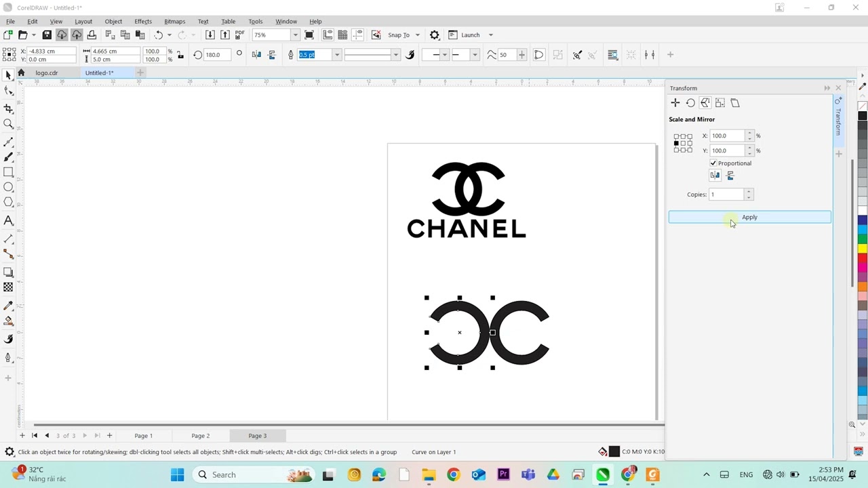Select the Pick tool in the toolbox
Image resolution: width=868 pixels, height=488 pixels.
click(8, 75)
